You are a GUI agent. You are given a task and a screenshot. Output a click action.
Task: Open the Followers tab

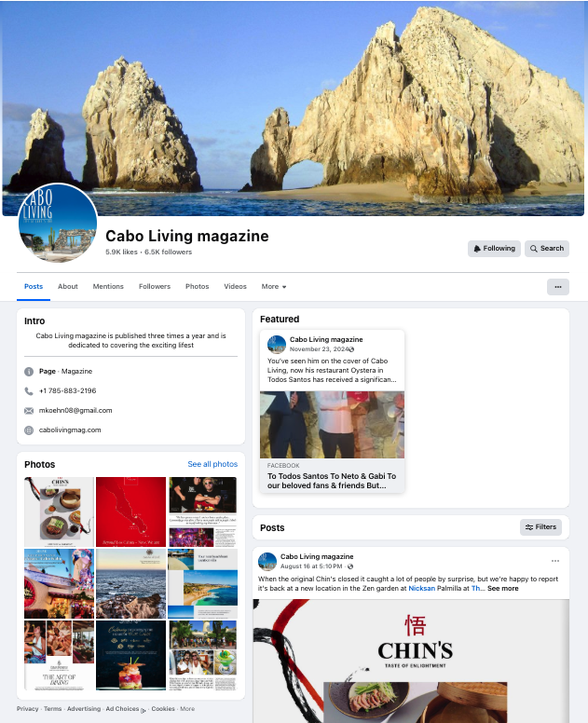[x=154, y=287]
